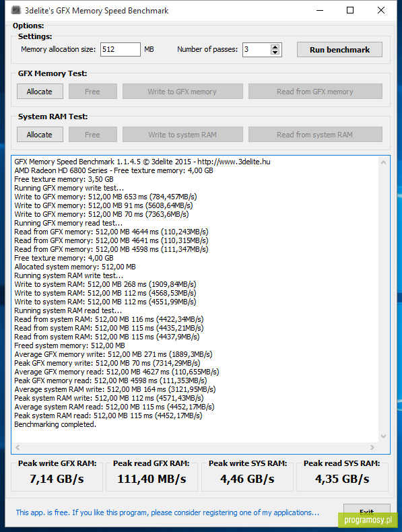Click log line 'Peak GFX memory write'

(107, 363)
